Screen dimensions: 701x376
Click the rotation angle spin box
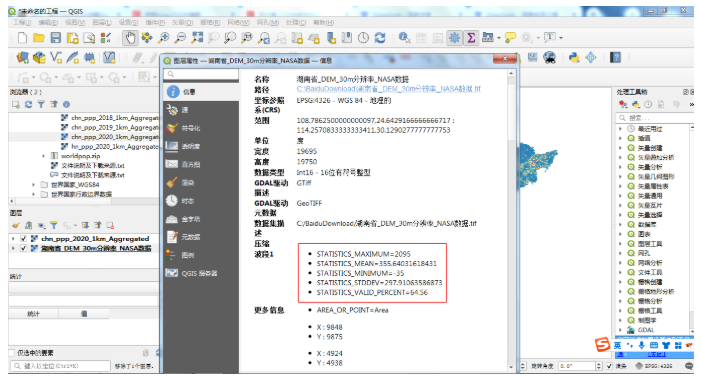[x=580, y=366]
